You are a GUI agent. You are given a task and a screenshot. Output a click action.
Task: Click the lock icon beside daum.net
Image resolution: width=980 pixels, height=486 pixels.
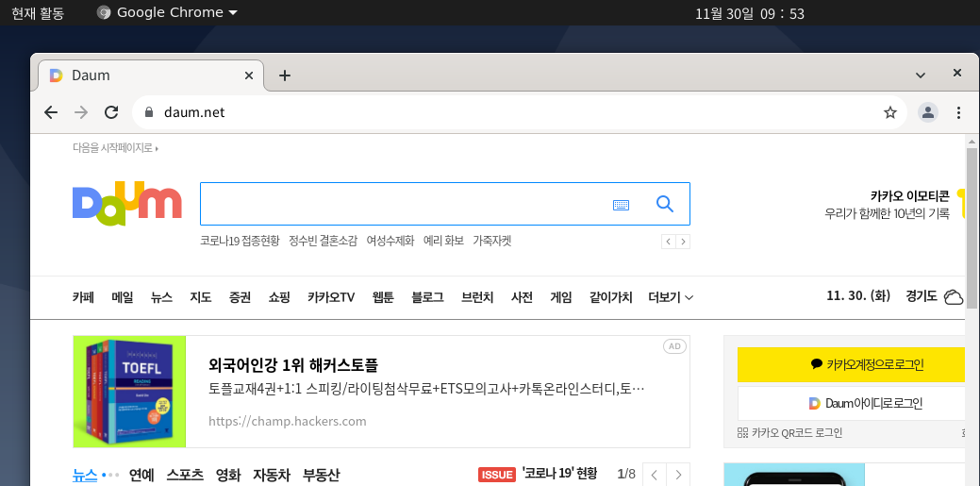[149, 112]
